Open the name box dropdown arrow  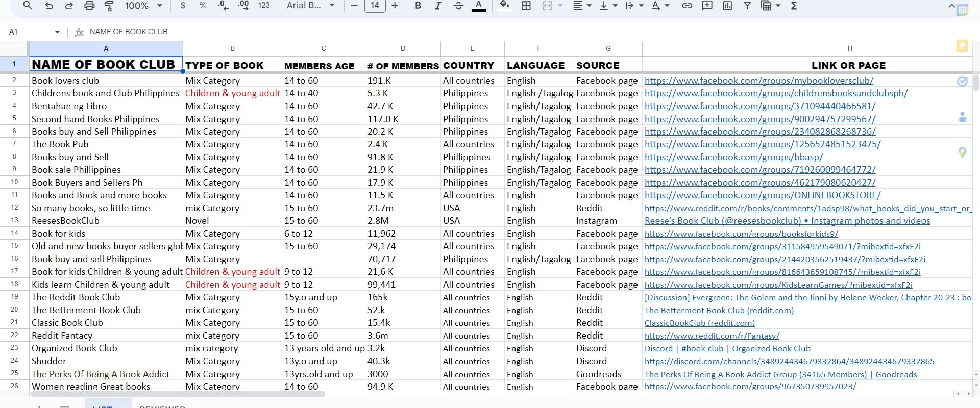pos(57,32)
